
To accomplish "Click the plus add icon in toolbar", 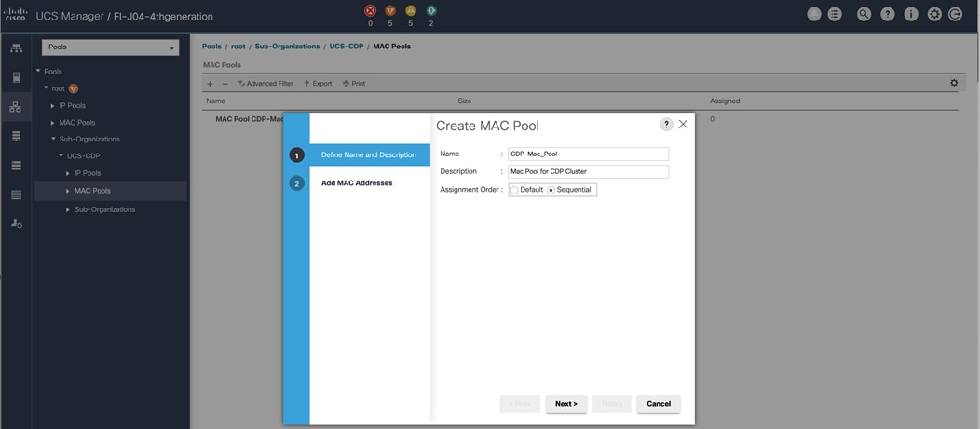I will (210, 84).
